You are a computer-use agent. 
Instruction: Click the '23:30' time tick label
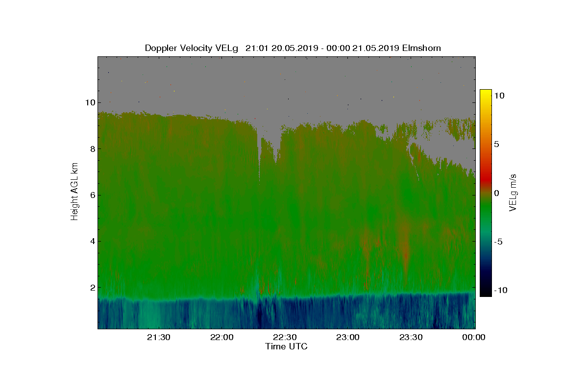411,337
